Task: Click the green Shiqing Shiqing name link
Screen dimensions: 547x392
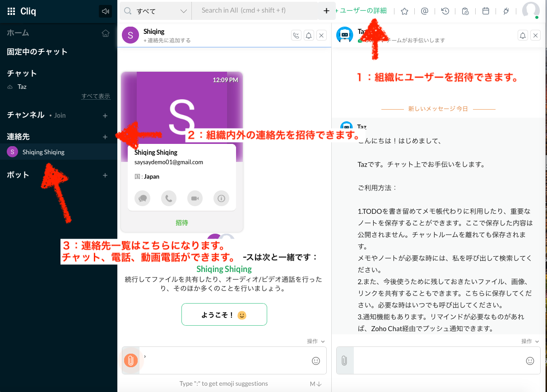Action: 224,269
